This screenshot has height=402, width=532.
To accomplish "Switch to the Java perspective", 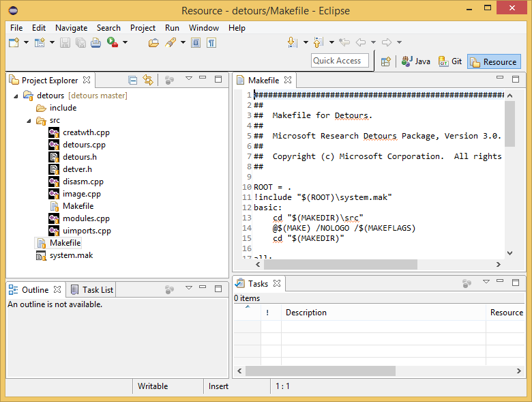I will [x=416, y=61].
